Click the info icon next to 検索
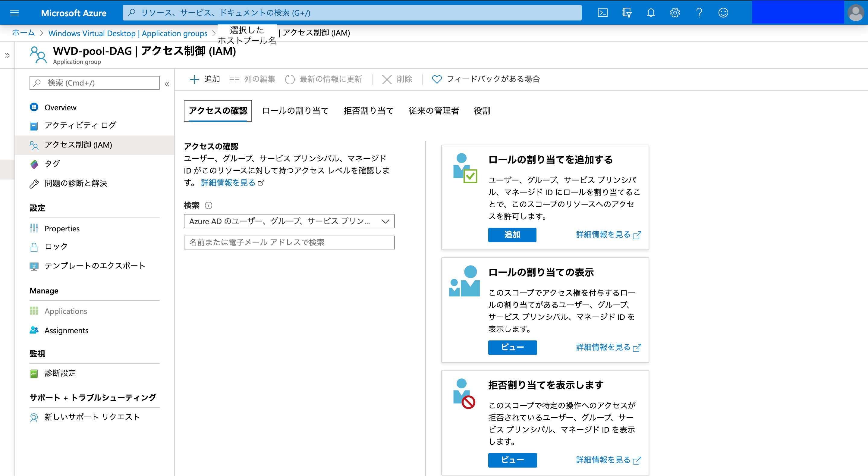The image size is (868, 476). (x=209, y=205)
